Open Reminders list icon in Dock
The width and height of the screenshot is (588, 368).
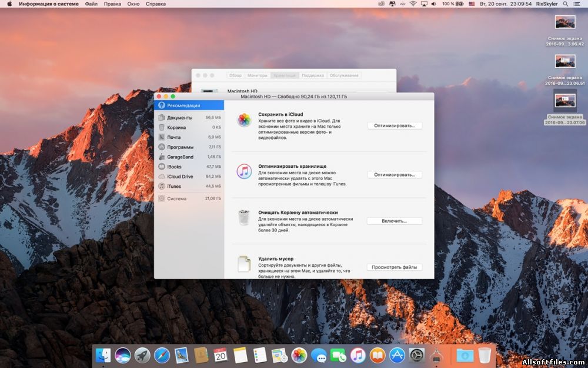pyautogui.click(x=260, y=355)
